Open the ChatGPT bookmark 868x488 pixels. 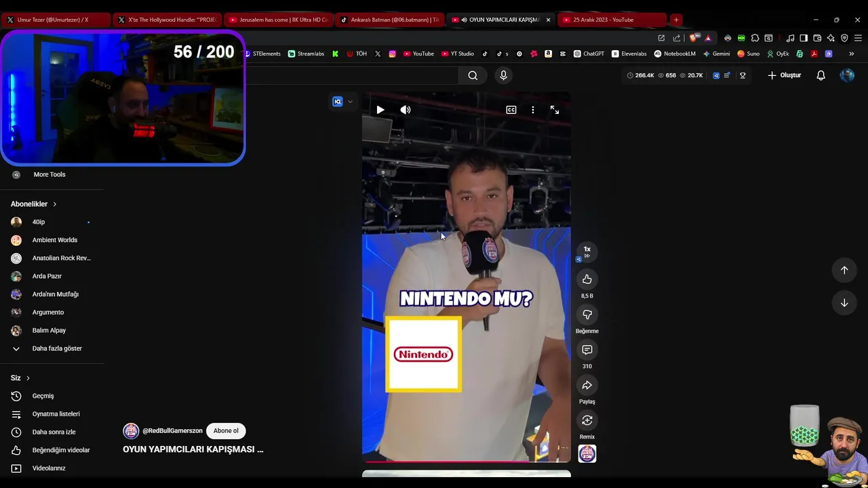(x=589, y=54)
